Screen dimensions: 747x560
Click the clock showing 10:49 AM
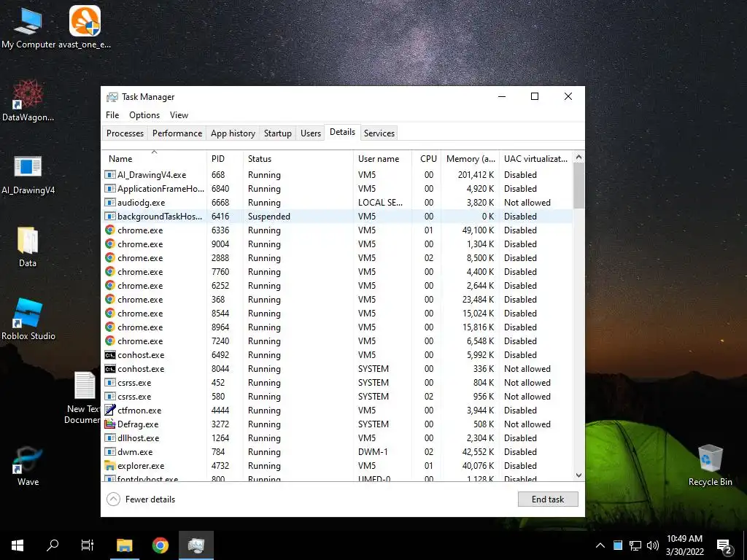pyautogui.click(x=684, y=539)
